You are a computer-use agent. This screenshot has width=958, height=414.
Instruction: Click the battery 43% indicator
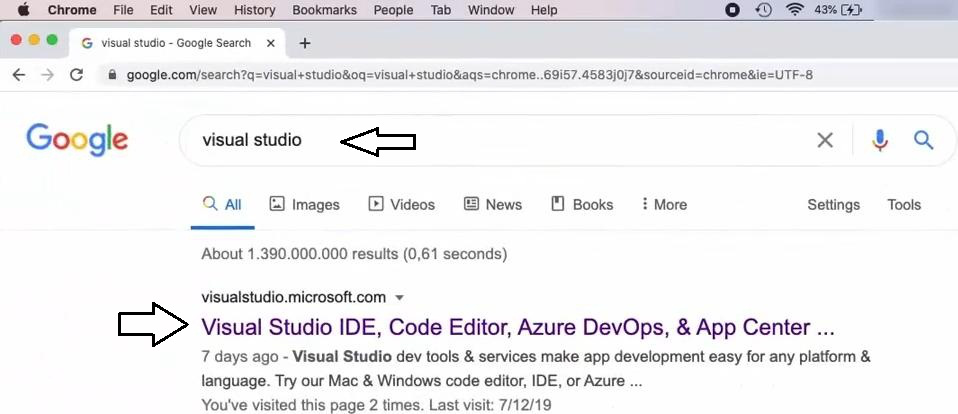[x=838, y=10]
